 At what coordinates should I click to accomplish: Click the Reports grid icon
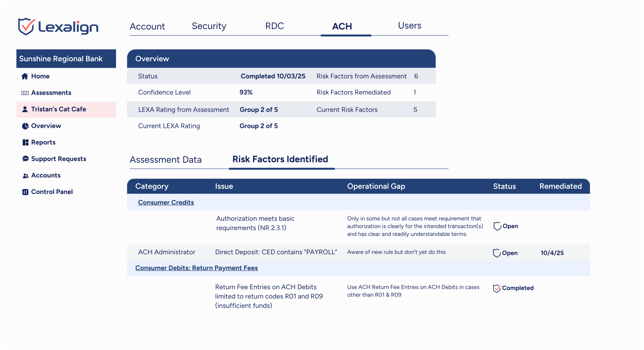coord(25,143)
